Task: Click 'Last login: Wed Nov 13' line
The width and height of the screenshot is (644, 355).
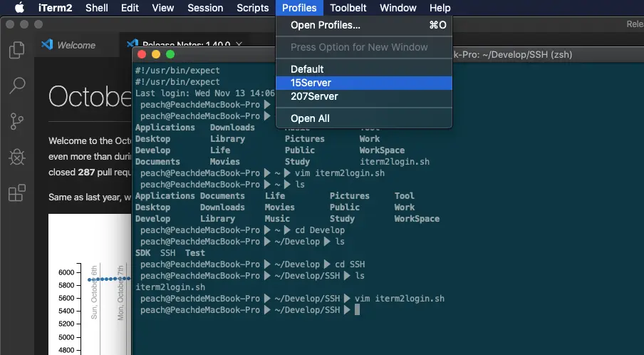Action: [x=205, y=93]
